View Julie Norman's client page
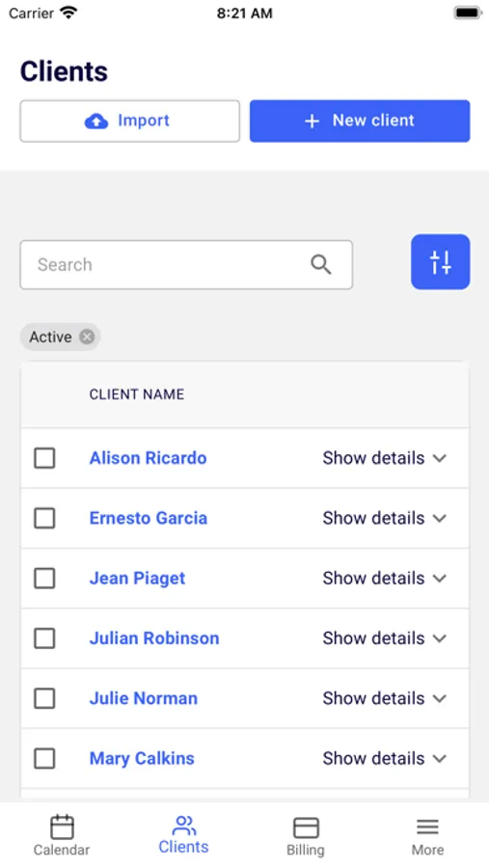 pos(144,698)
